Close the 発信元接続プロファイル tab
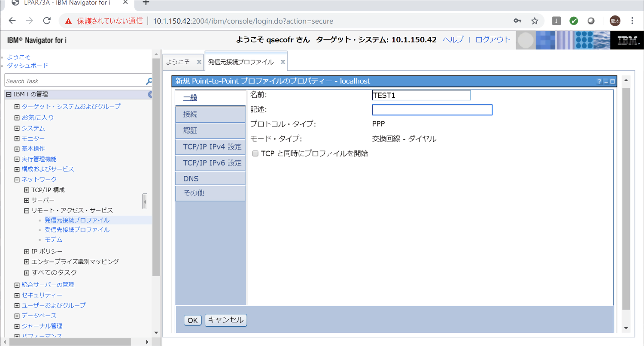This screenshot has width=644, height=346. coord(283,62)
